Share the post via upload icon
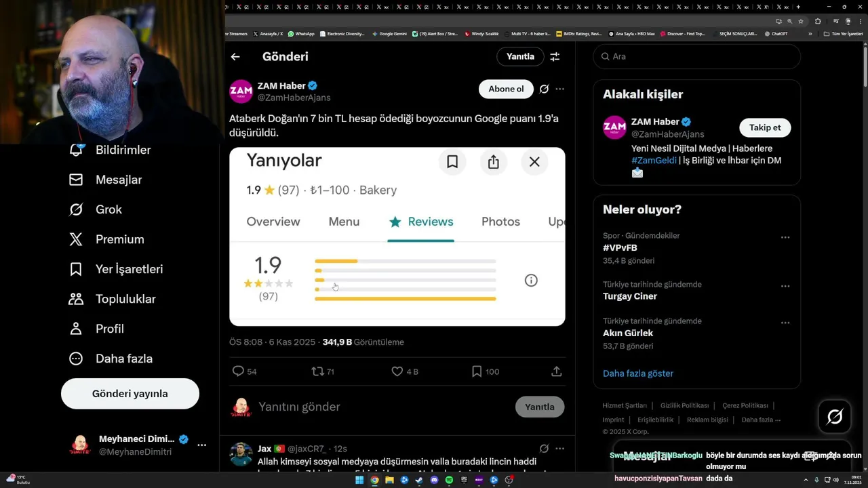This screenshot has height=488, width=868. 557,371
